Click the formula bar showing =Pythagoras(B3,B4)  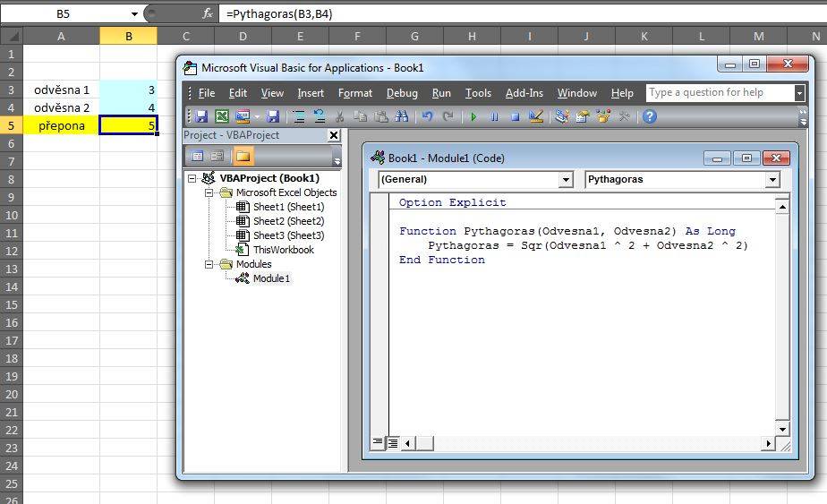coord(522,14)
